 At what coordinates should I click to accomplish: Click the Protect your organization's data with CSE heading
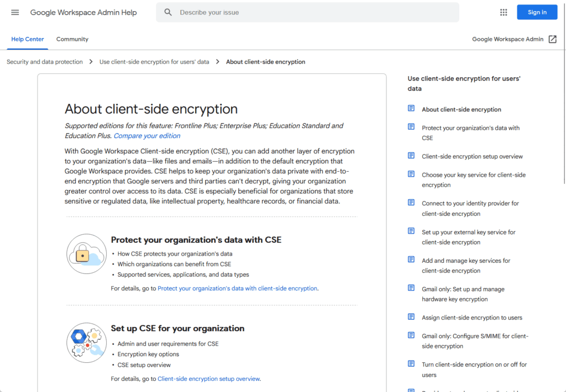coord(196,240)
